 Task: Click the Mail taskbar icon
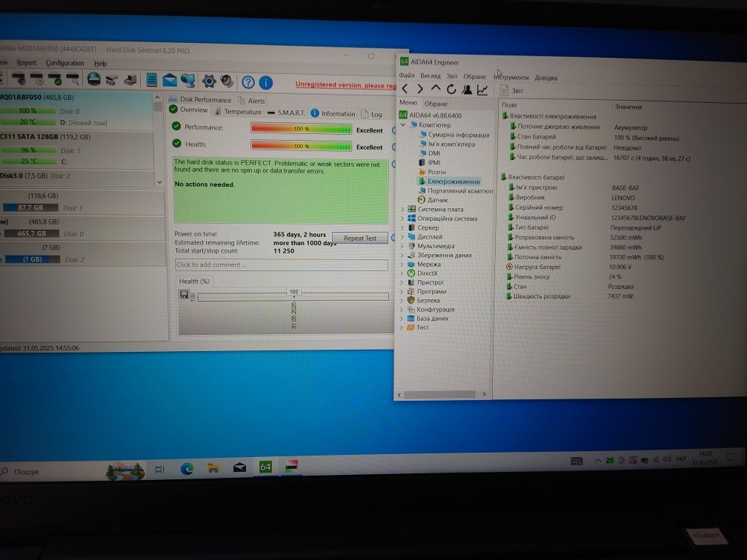point(239,468)
